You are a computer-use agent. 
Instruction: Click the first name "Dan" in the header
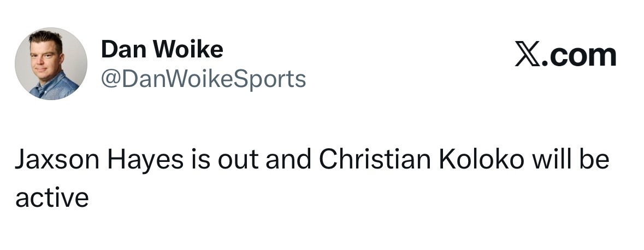pos(119,50)
